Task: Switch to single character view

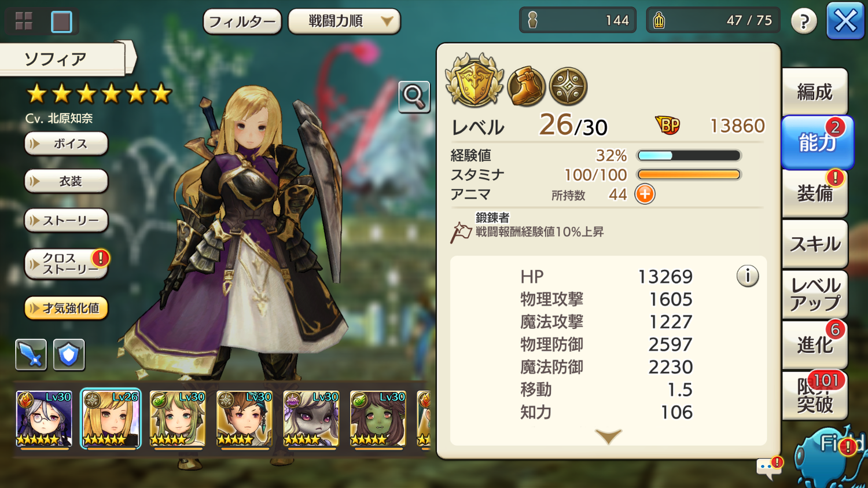Action: (x=61, y=21)
